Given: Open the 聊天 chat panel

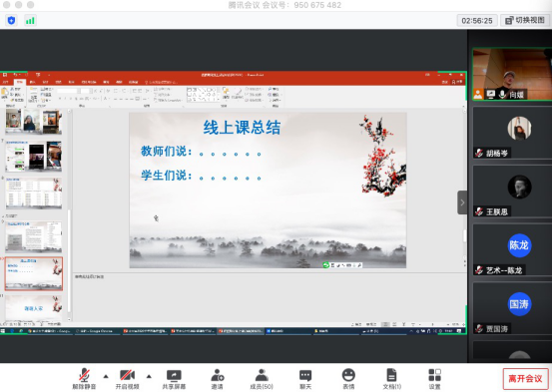Looking at the screenshot, I should click(305, 379).
